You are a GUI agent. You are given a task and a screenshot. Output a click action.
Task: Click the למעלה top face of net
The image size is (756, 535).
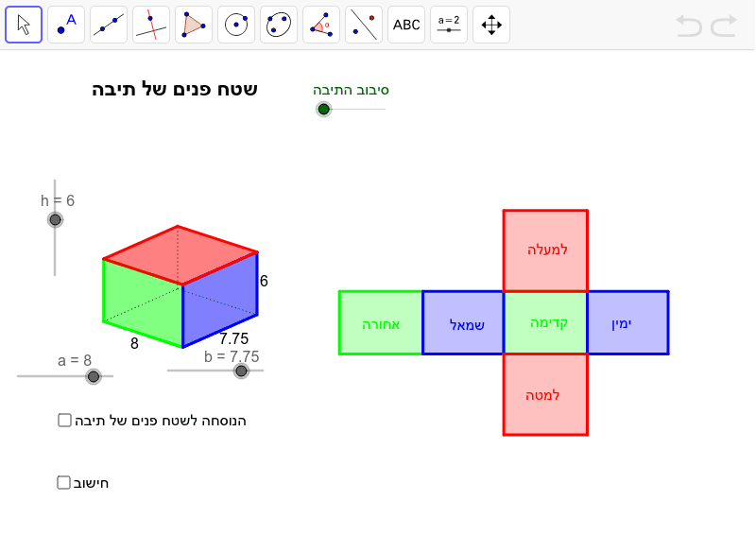[545, 250]
